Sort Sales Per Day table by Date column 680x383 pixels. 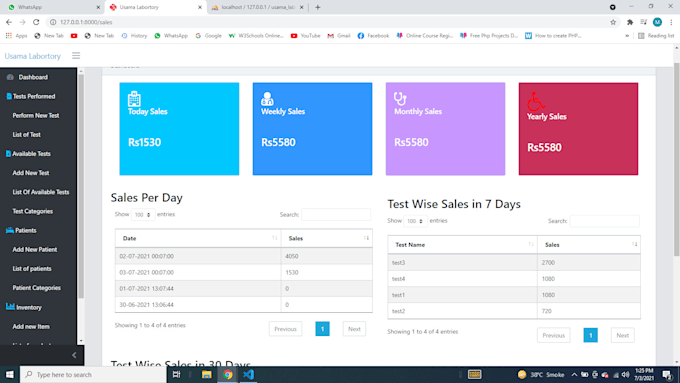198,238
